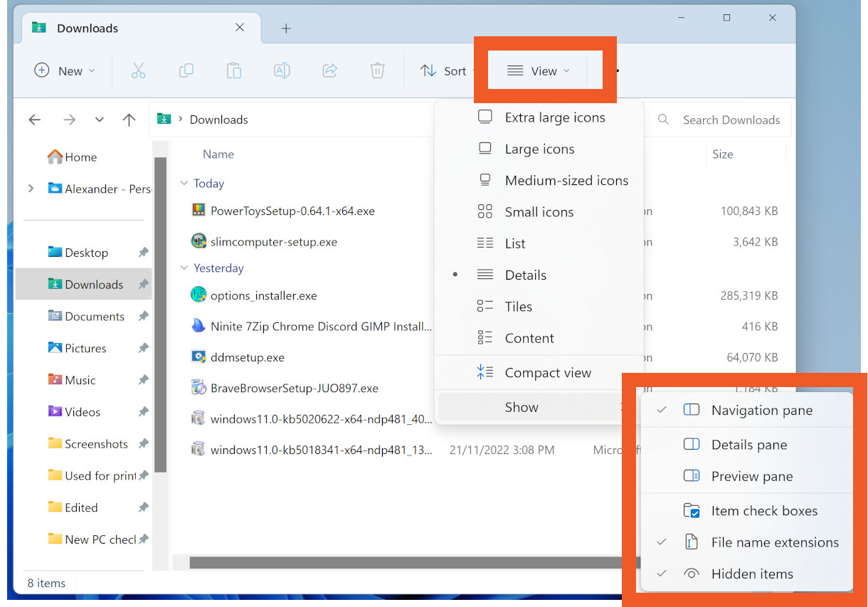Image resolution: width=868 pixels, height=607 pixels.
Task: Click the Search Downloads field
Action: (x=731, y=120)
